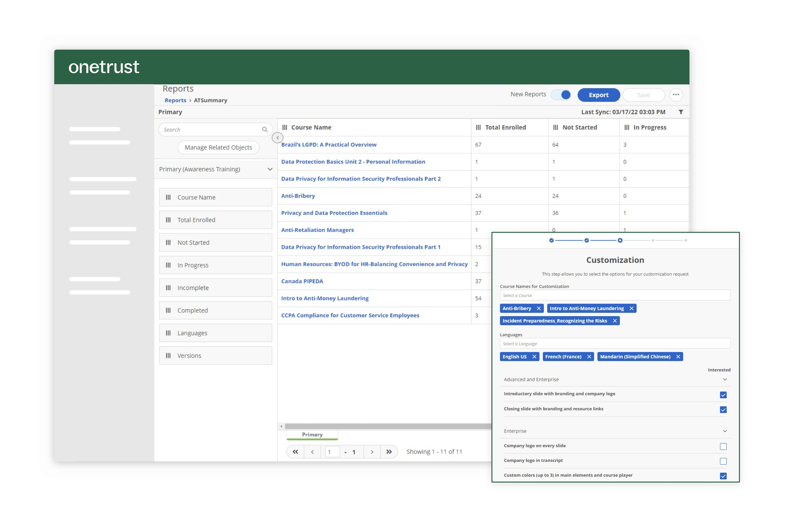Click the search magnifier icon
This screenshot has height=532, width=794.
pyautogui.click(x=265, y=130)
